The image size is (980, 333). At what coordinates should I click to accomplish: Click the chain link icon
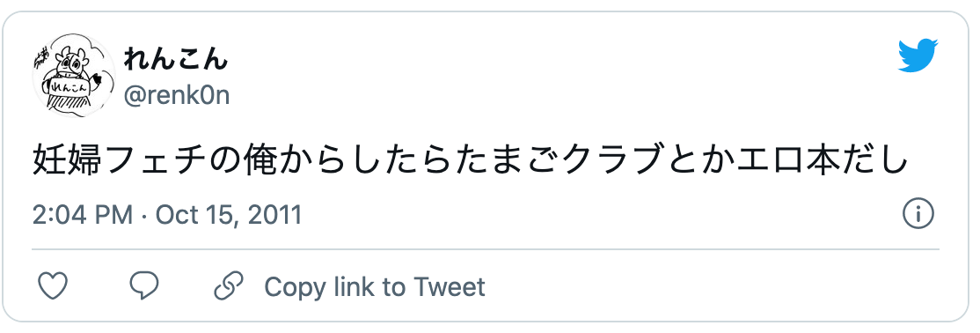[228, 287]
